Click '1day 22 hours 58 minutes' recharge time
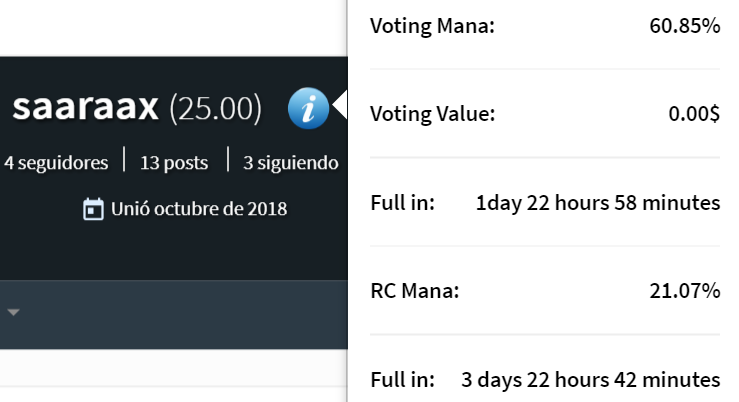 point(597,203)
